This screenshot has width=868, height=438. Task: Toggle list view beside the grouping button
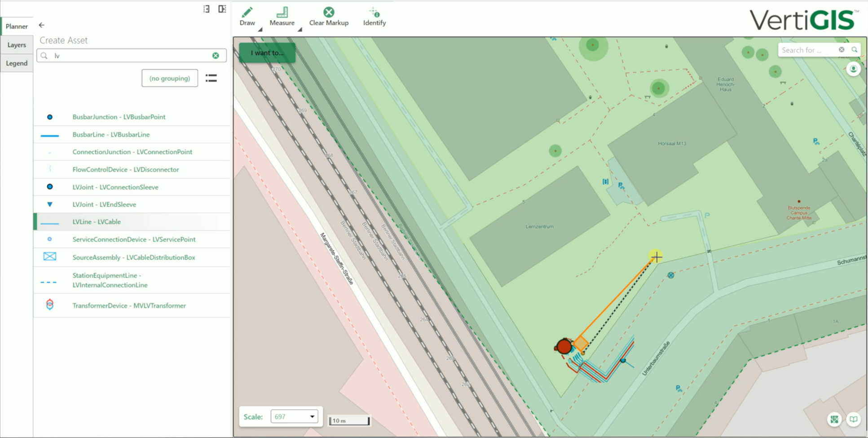(x=211, y=78)
